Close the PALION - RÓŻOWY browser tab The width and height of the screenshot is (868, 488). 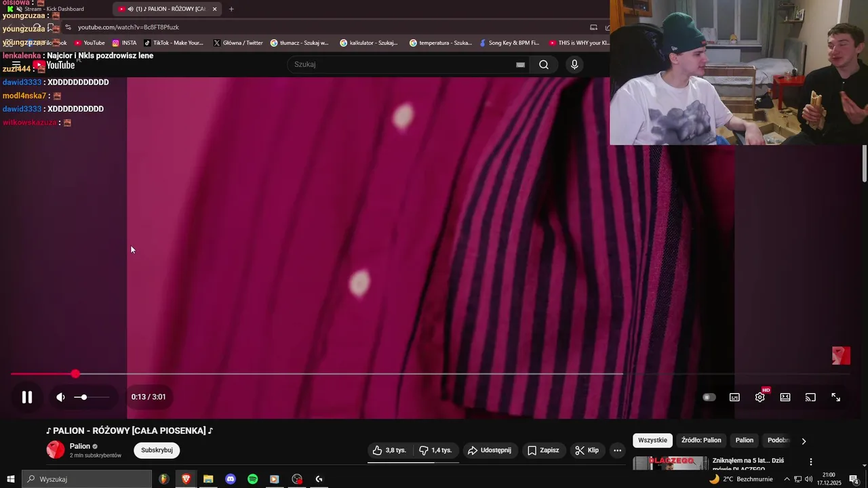point(215,9)
